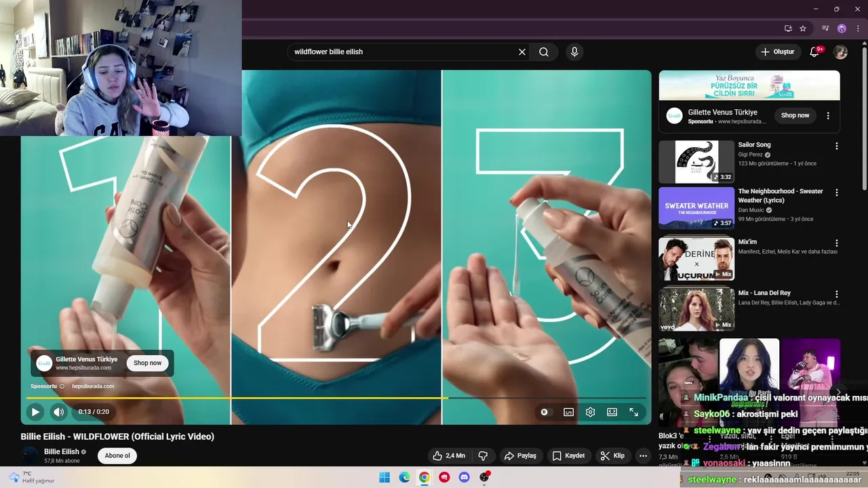Click the 'Billie Eilish - WILDFLOWER' video title
This screenshot has height=488, width=868.
tap(117, 436)
